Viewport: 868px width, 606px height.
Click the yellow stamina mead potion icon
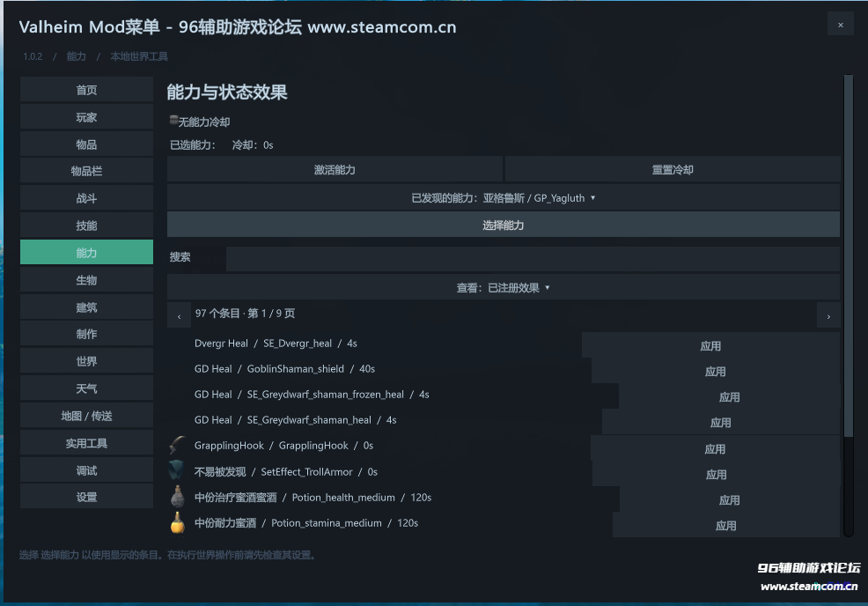[x=177, y=522]
